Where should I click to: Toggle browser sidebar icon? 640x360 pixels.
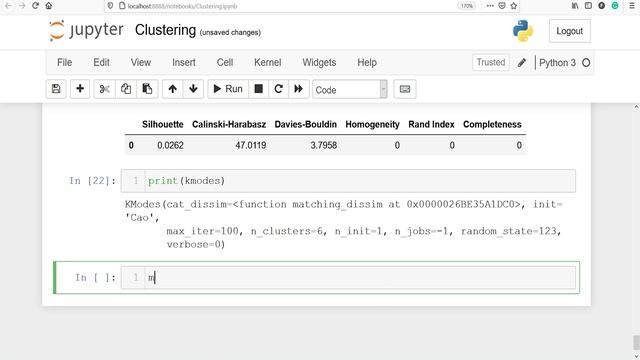point(588,6)
